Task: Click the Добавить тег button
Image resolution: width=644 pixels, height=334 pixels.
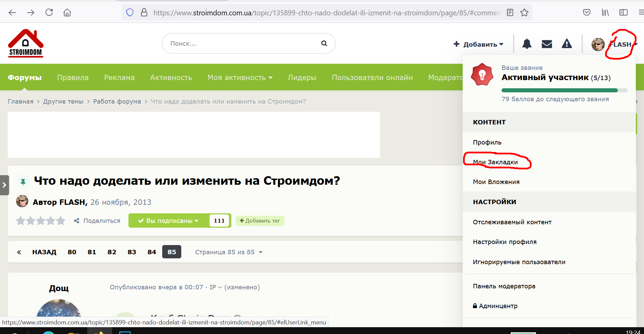Action: pyautogui.click(x=260, y=221)
